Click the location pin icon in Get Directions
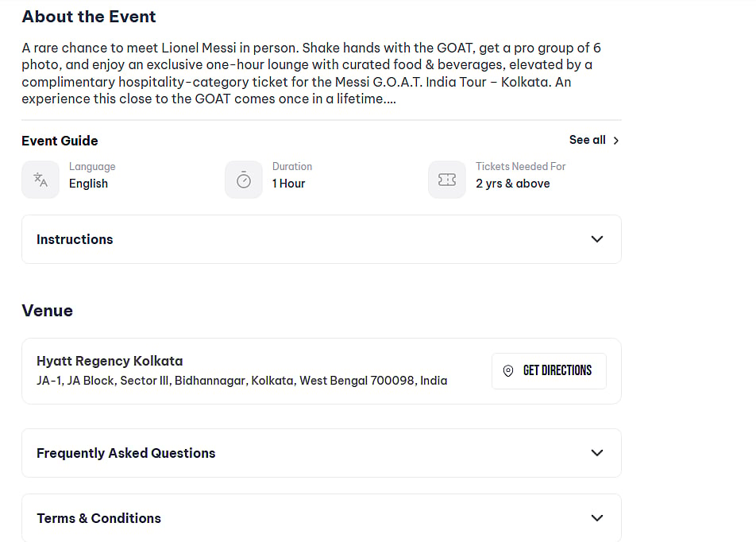Screen dimensions: 756x542 tap(508, 371)
